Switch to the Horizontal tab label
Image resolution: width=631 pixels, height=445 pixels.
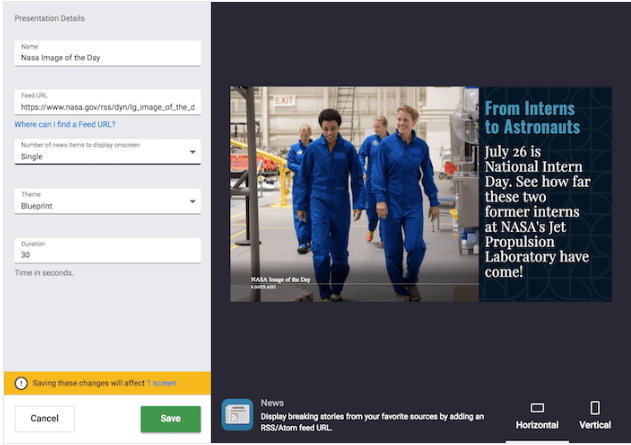pos(537,425)
